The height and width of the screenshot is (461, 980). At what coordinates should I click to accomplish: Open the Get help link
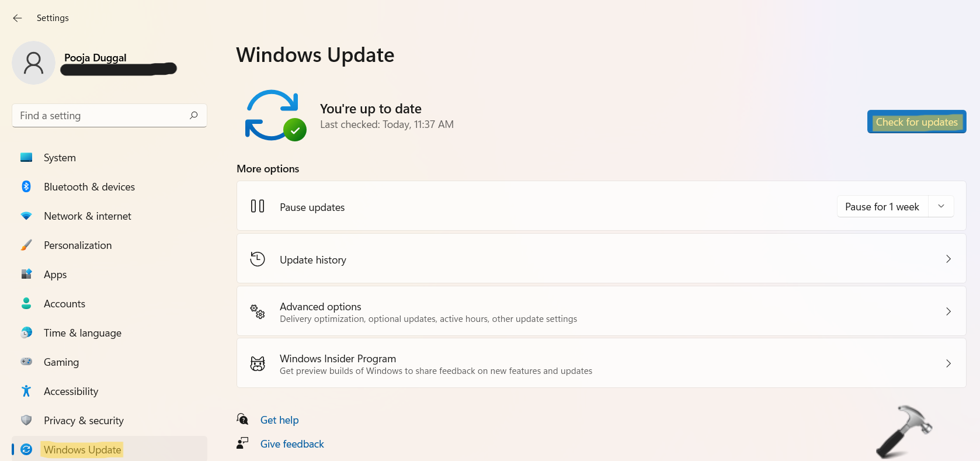coord(279,420)
